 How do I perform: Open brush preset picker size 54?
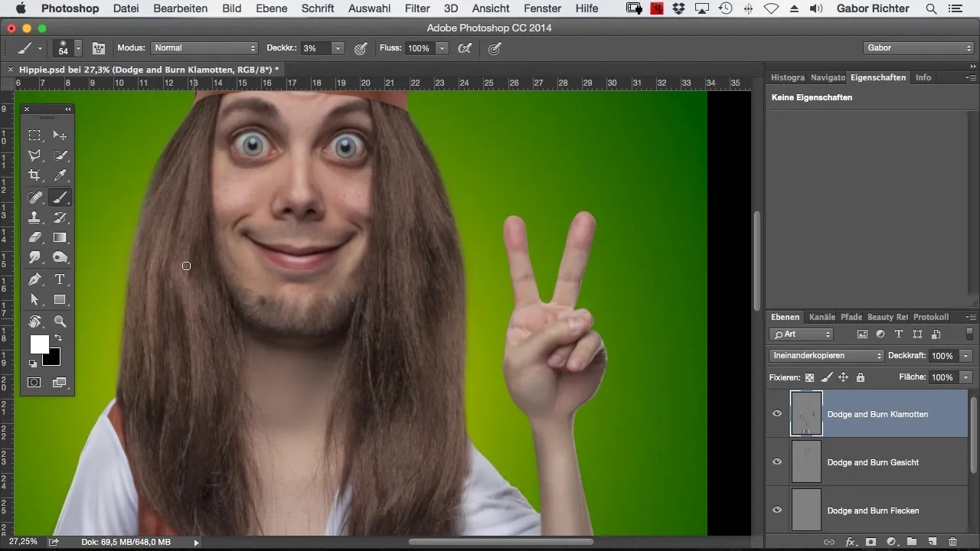pyautogui.click(x=67, y=48)
